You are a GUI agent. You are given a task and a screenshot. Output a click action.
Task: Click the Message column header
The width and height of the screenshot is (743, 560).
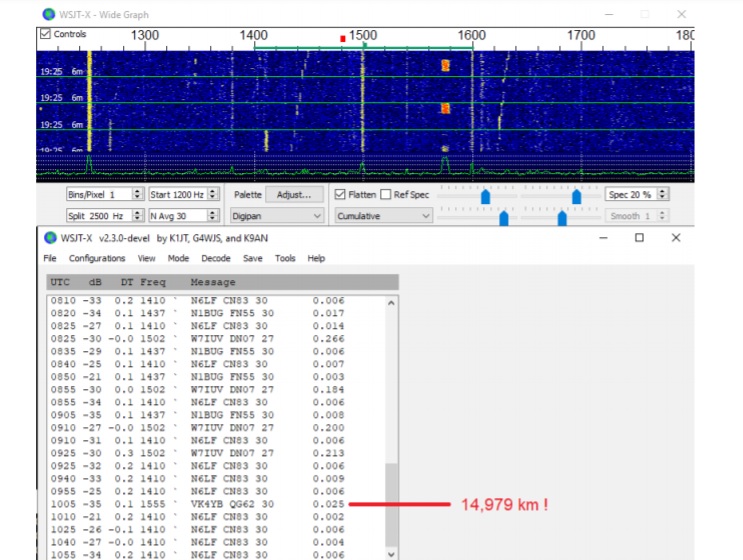click(213, 282)
